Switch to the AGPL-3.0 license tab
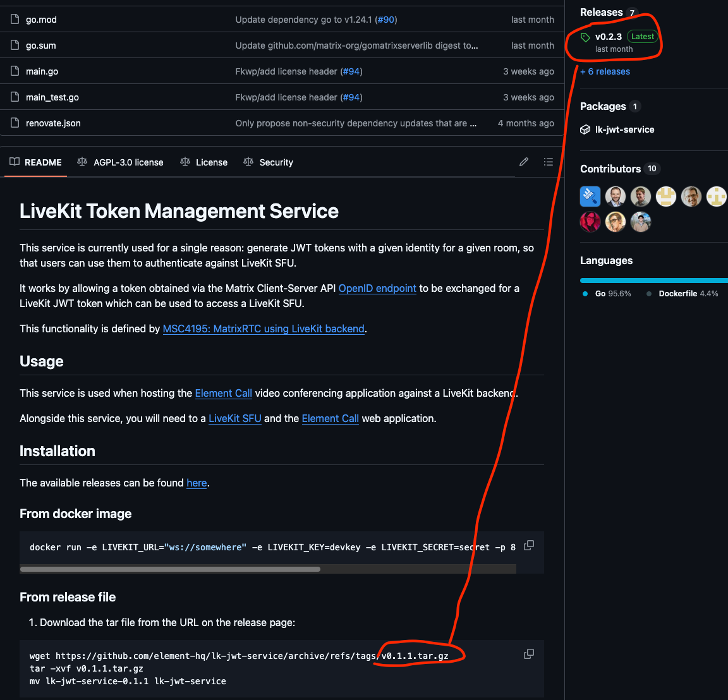728x700 pixels. pos(120,162)
